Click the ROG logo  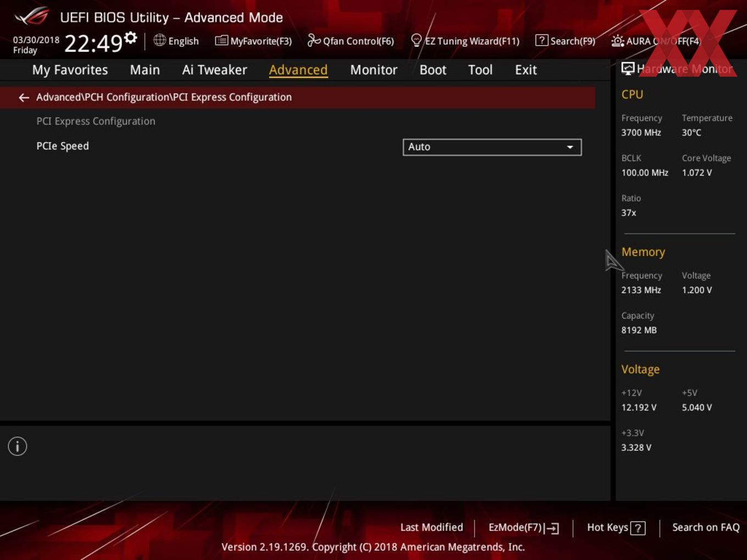32,16
